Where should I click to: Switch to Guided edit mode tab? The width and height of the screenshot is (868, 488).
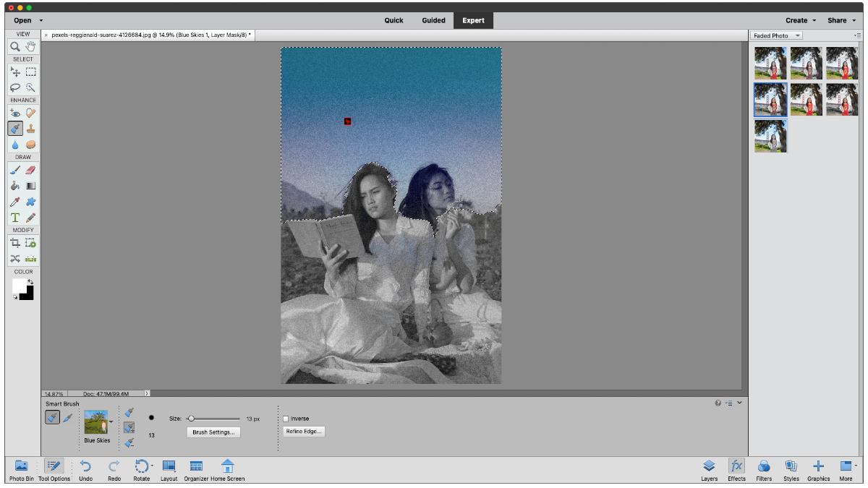pyautogui.click(x=433, y=20)
